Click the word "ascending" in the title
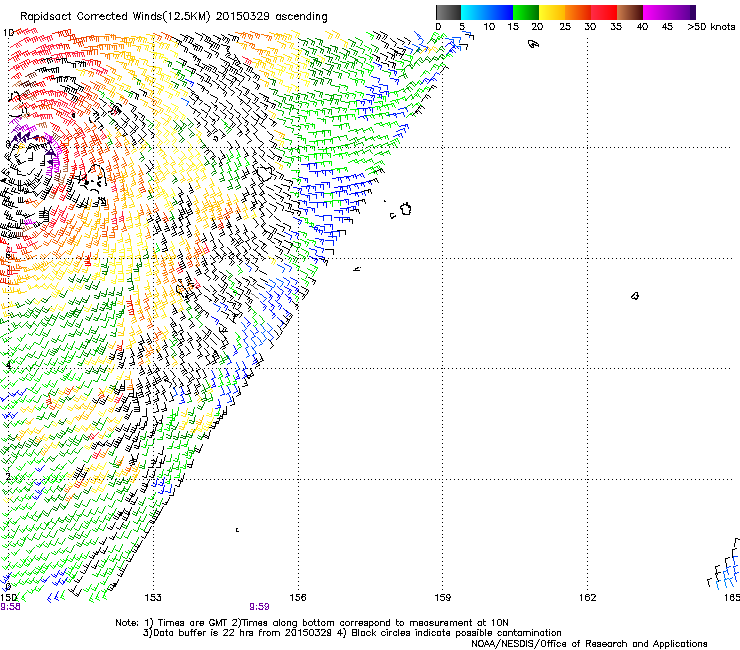The height and width of the screenshot is (650, 740). coord(301,17)
